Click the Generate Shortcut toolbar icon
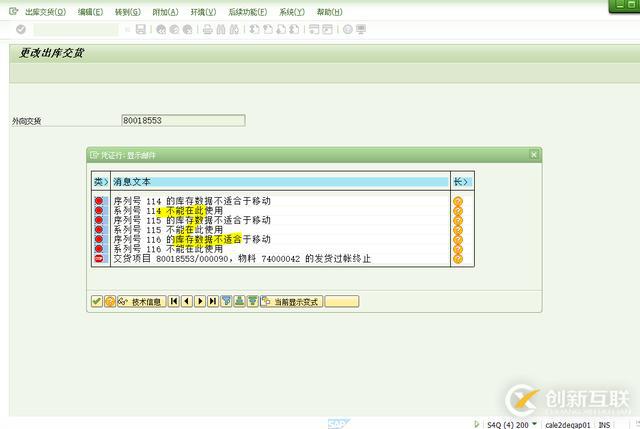Viewport: 640px width, 429px height. pyautogui.click(x=327, y=29)
